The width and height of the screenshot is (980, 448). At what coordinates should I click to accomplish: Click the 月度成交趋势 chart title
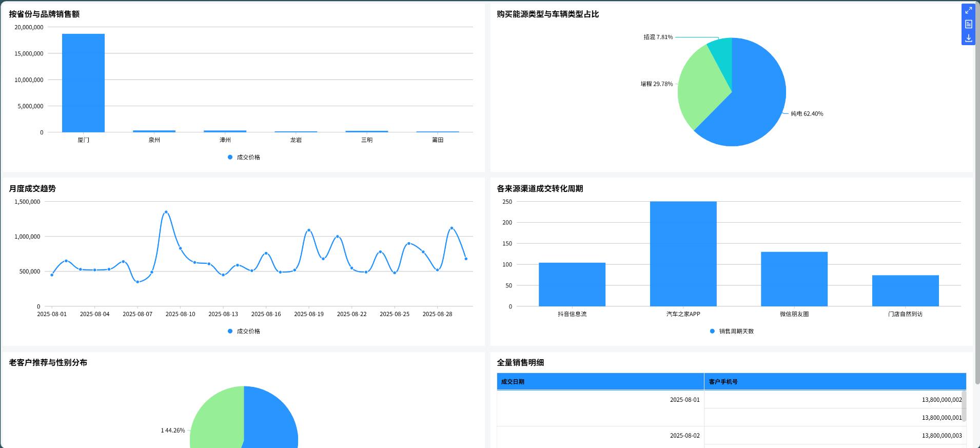coord(32,188)
